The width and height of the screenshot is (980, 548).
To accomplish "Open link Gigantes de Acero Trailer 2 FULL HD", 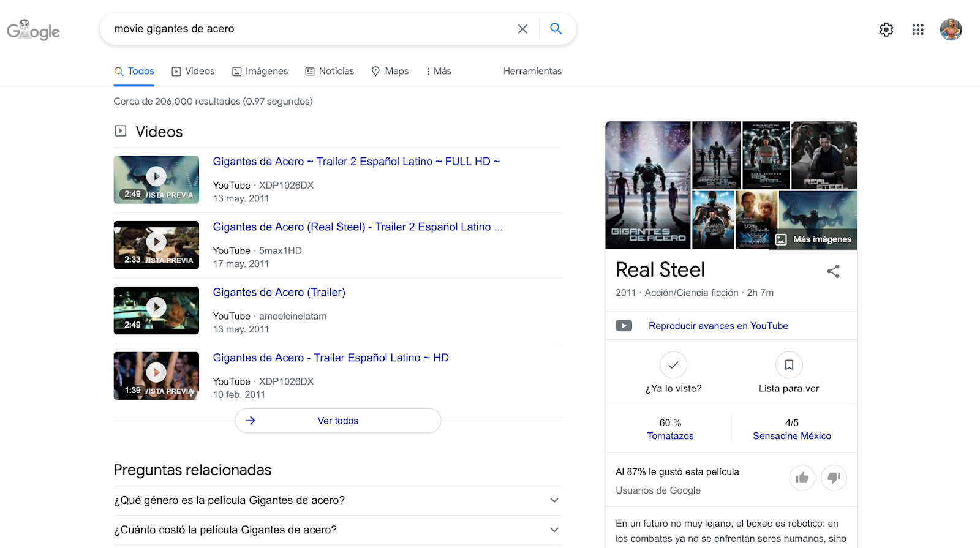I will [356, 162].
